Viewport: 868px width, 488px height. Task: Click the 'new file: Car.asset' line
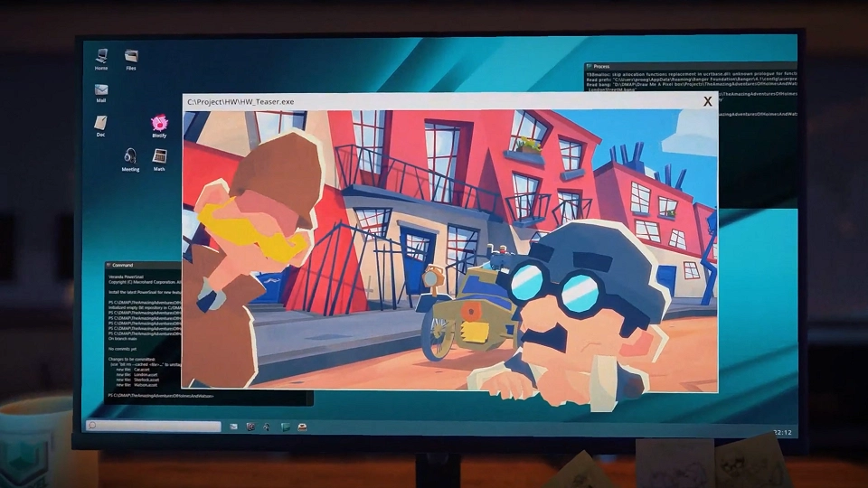(x=133, y=370)
